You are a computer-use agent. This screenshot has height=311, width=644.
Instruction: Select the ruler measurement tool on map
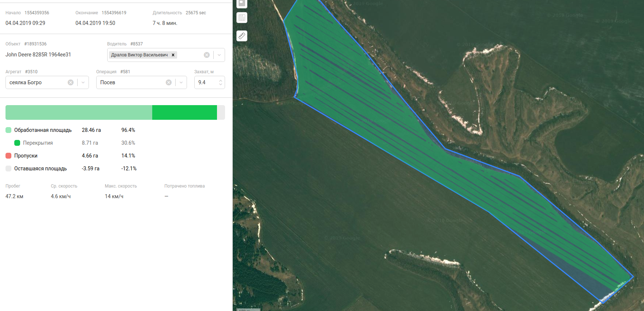click(242, 36)
